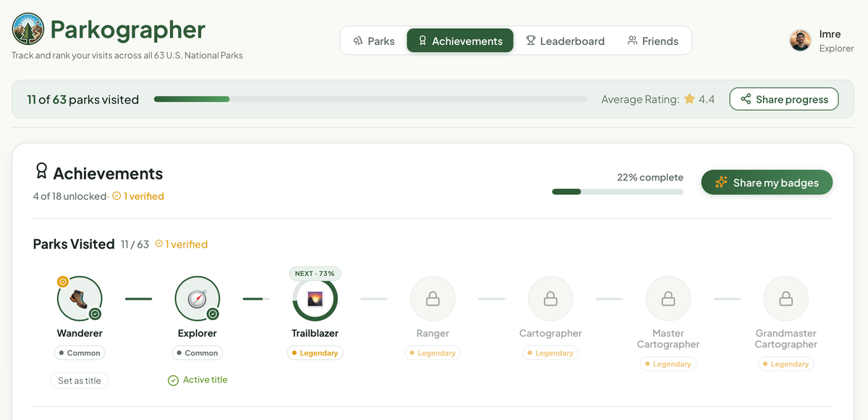Click the achievements ribbon icon beside heading
The height and width of the screenshot is (420, 868).
(41, 172)
